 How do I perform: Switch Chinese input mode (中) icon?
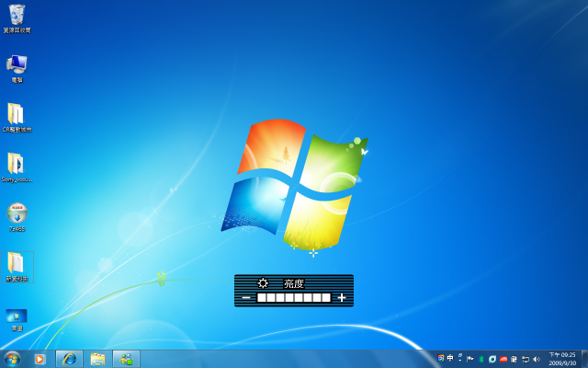(x=450, y=358)
